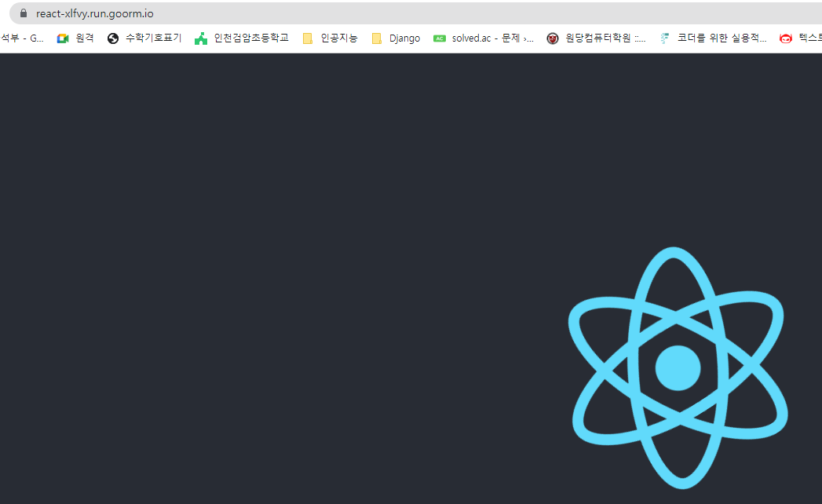Click the green AC icon of solved.ac

pyautogui.click(x=440, y=38)
